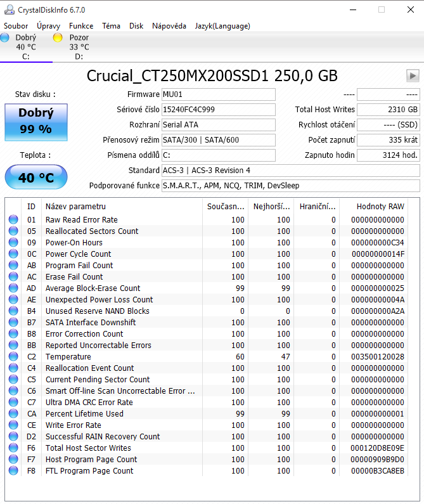Open the Nápověda menu

169,26
